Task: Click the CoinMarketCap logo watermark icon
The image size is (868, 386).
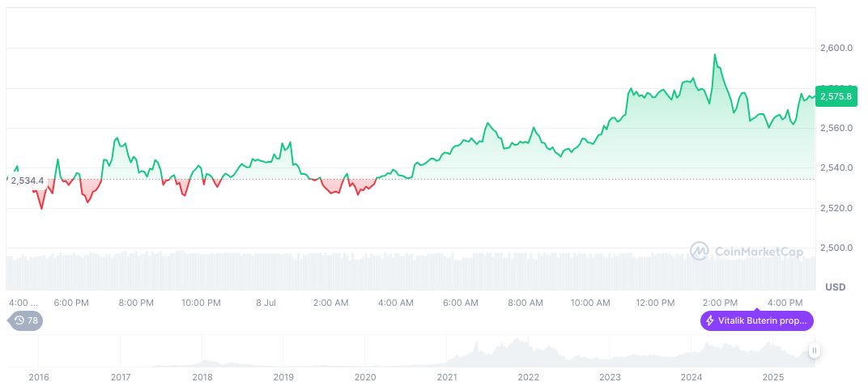Action: 699,252
